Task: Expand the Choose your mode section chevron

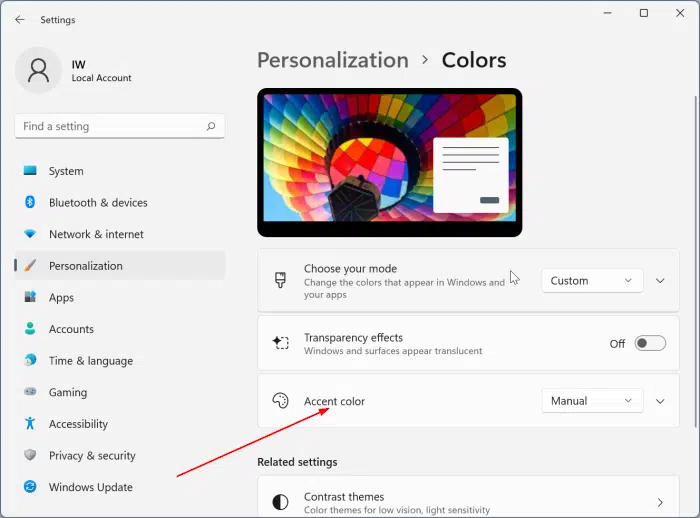Action: 660,280
